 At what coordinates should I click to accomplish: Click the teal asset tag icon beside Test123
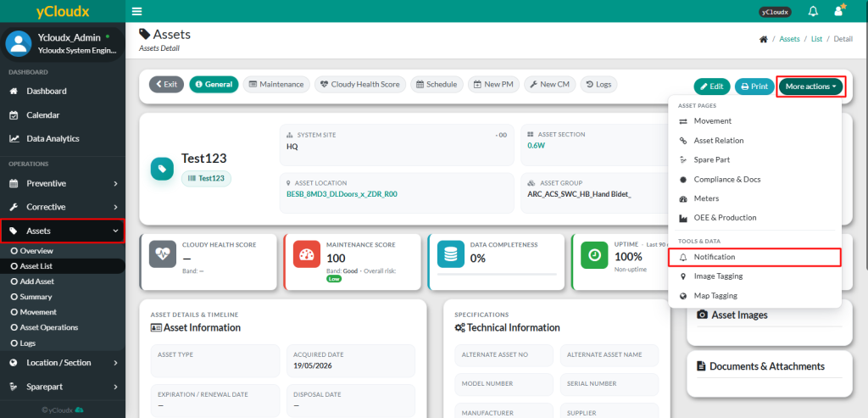click(x=162, y=169)
